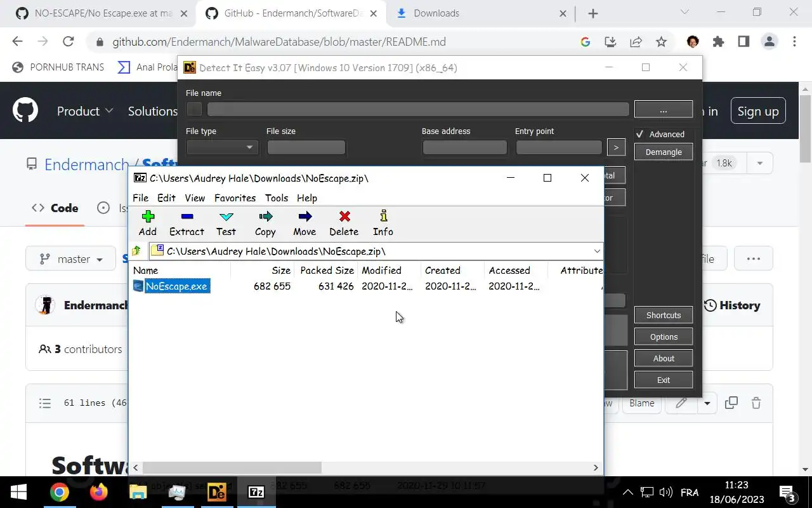Switch to the Downloads browser tab

482,13
